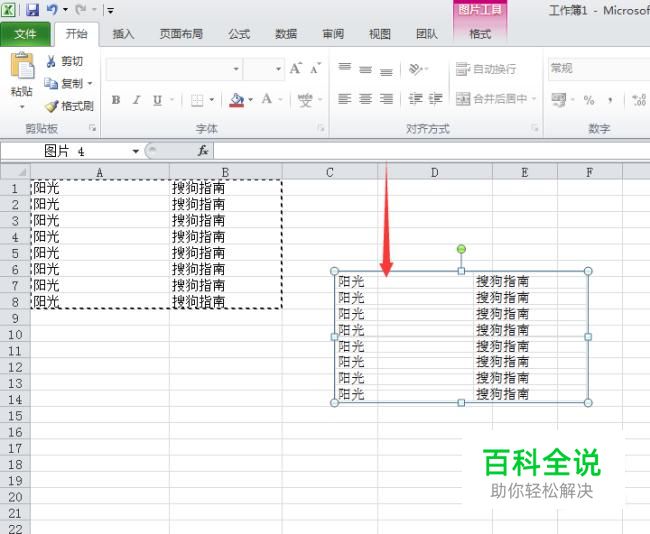Viewport: 650px width, 534px height.
Task: Click cell B1 containing 搜狗指南
Action: pos(226,188)
